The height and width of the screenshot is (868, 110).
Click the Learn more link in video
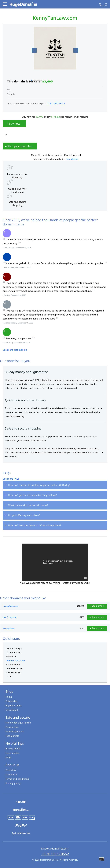[x=48, y=563]
